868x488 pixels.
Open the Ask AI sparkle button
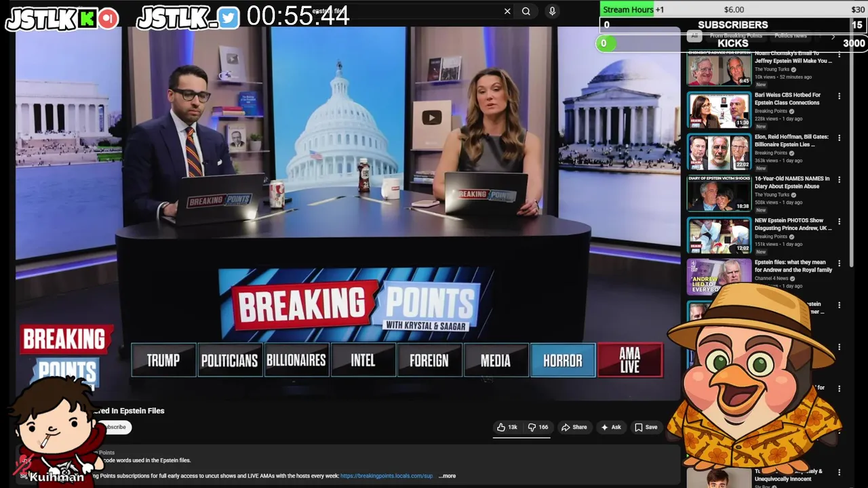(x=611, y=427)
